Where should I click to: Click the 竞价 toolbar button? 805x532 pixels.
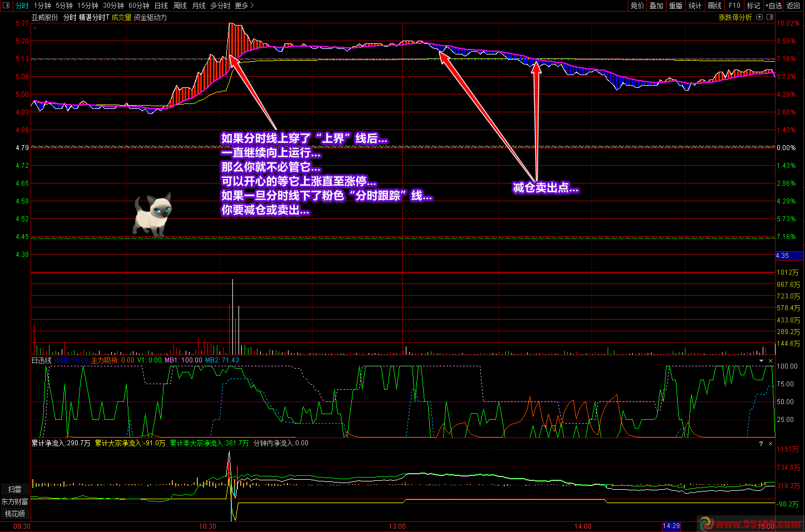tap(637, 6)
